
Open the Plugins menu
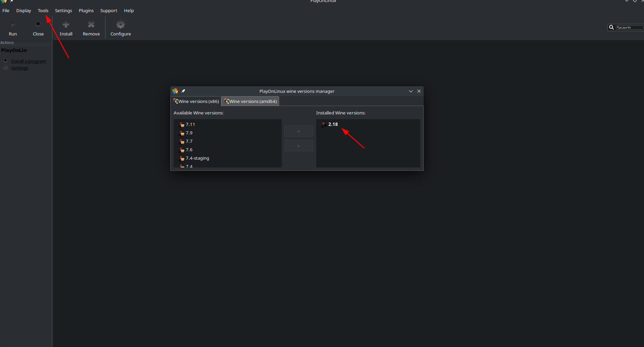tap(86, 10)
